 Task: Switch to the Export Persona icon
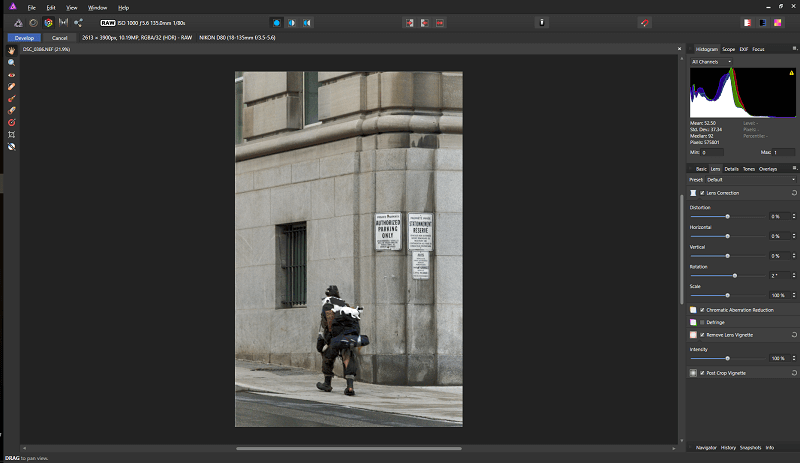[78, 23]
